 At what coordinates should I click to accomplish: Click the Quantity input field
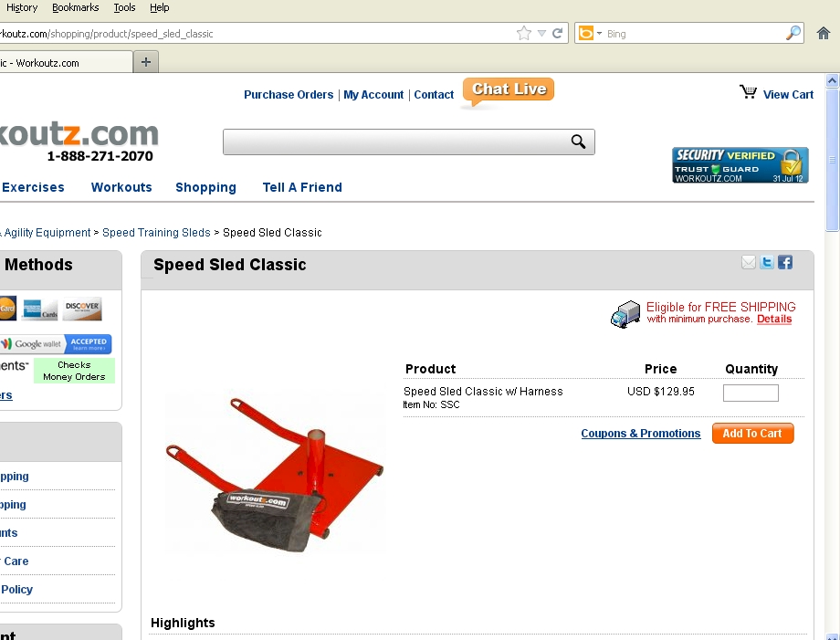751,393
